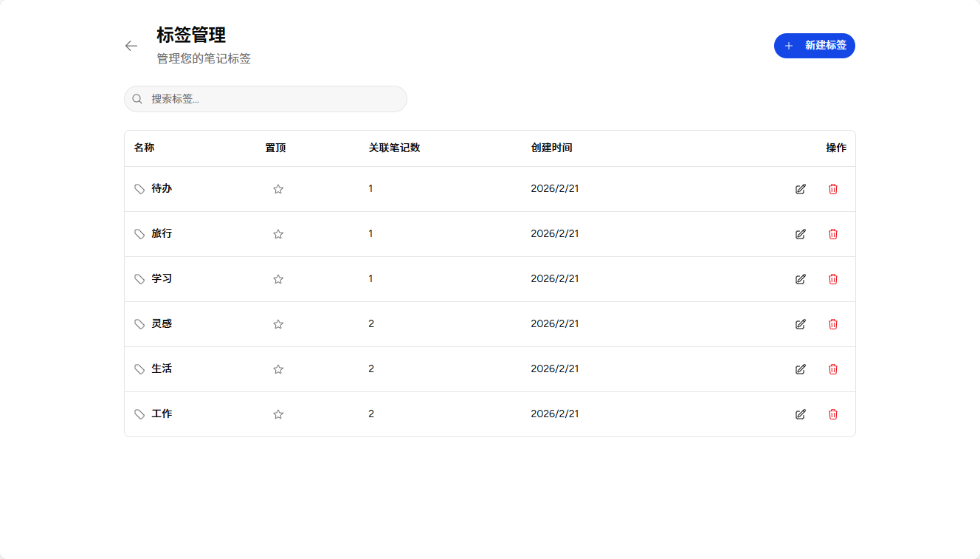Delete the 待办 tag

[833, 189]
